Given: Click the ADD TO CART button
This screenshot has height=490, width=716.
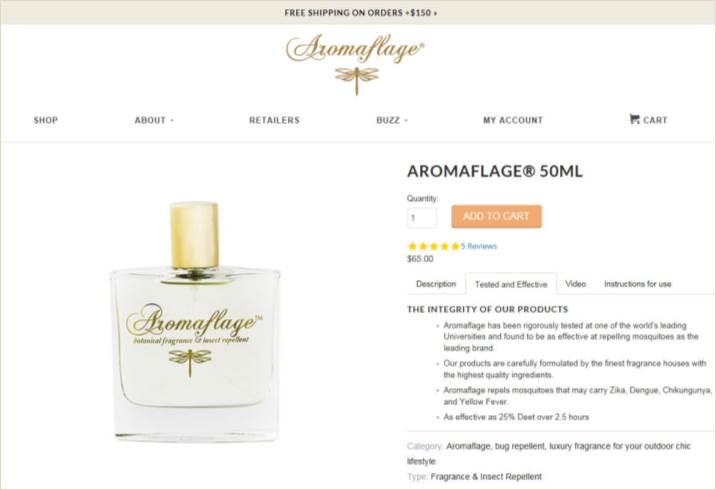Looking at the screenshot, I should (x=496, y=216).
